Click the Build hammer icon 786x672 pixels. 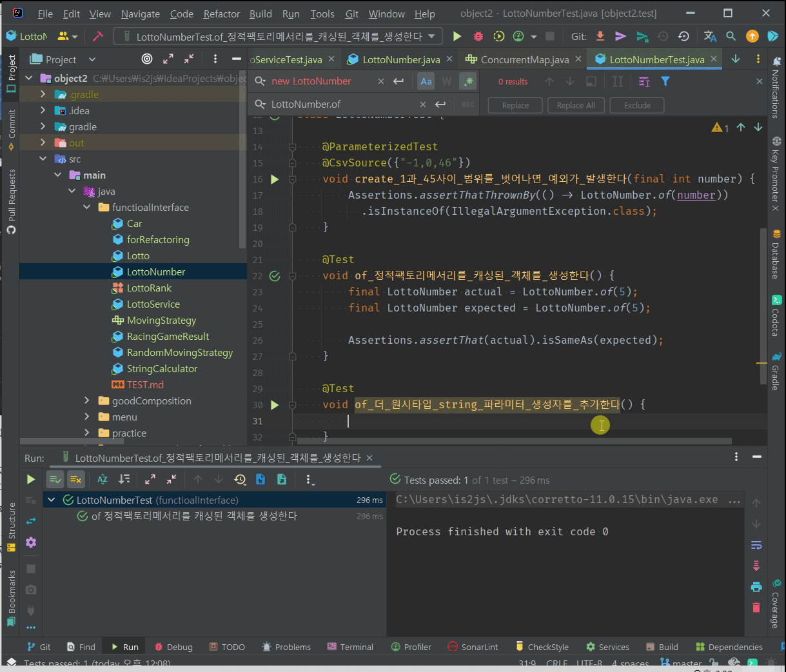click(98, 37)
